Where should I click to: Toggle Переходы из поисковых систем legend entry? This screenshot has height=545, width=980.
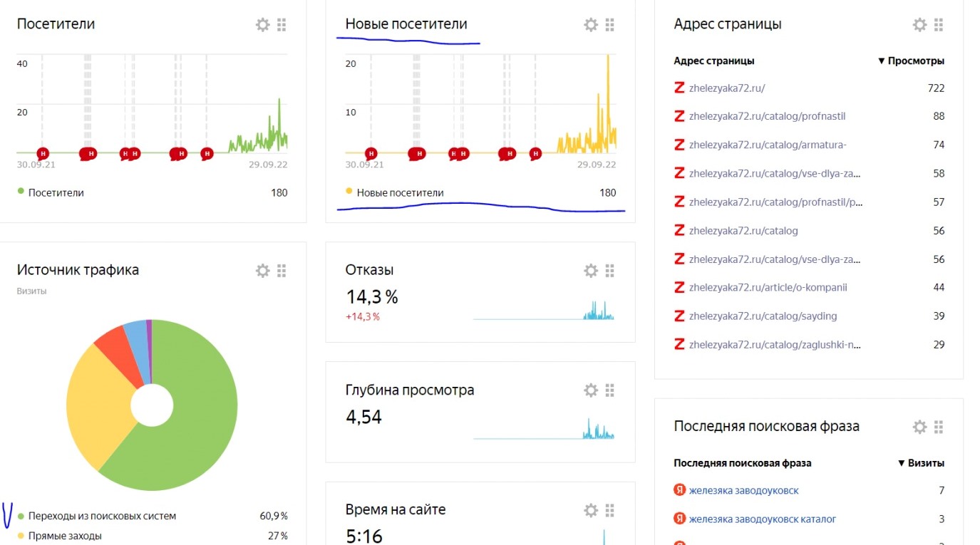[98, 516]
